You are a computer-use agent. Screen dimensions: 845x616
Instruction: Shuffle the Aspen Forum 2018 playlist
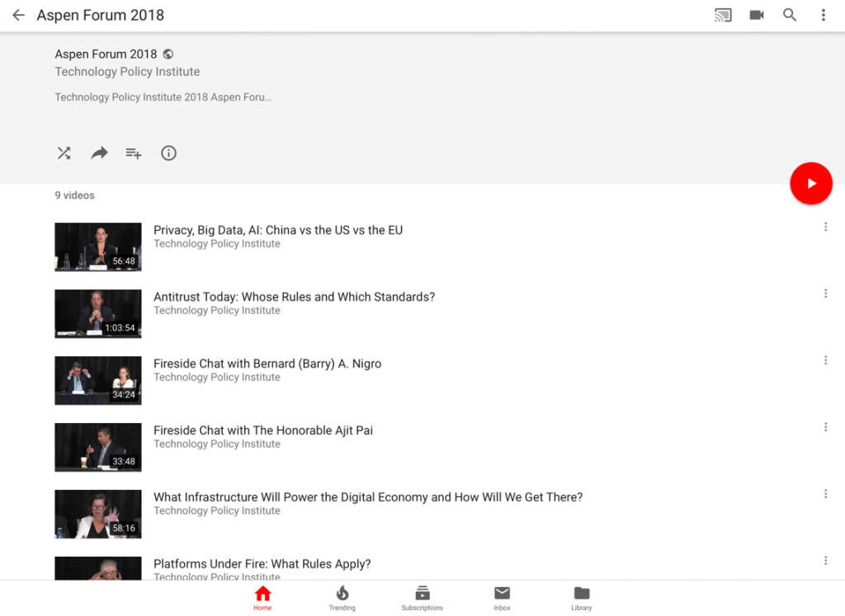pos(64,153)
